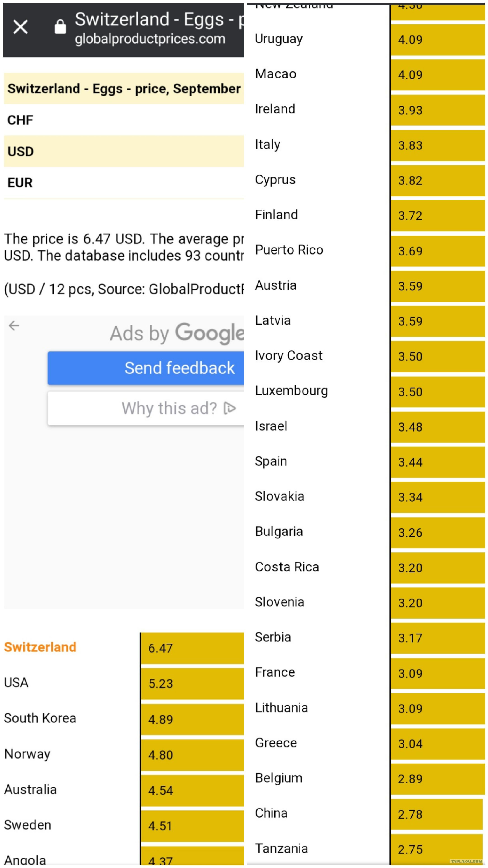Click the Ivory Coast 3.50 bar
The height and width of the screenshot is (868, 488).
438,356
